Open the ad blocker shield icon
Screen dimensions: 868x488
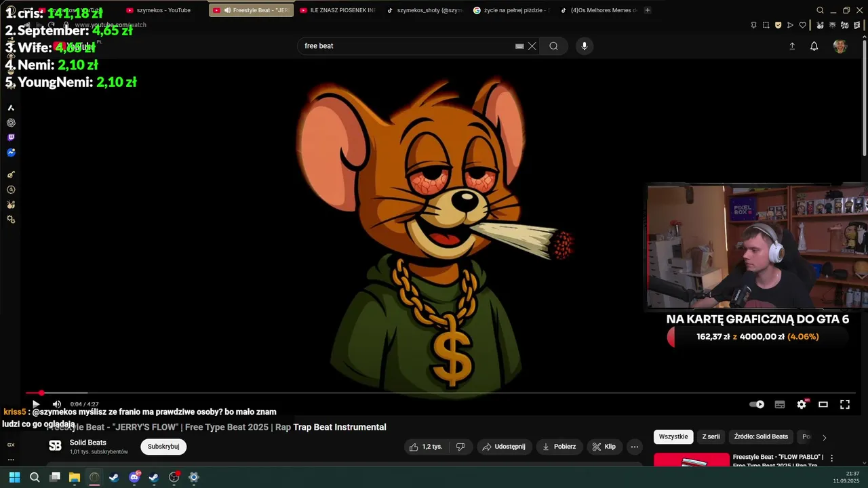pyautogui.click(x=778, y=25)
